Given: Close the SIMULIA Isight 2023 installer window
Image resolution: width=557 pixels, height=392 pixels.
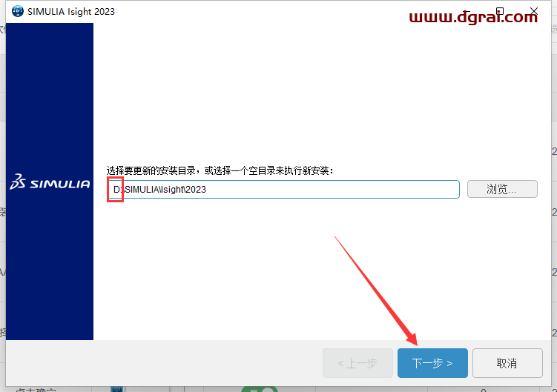Looking at the screenshot, I should point(534,11).
